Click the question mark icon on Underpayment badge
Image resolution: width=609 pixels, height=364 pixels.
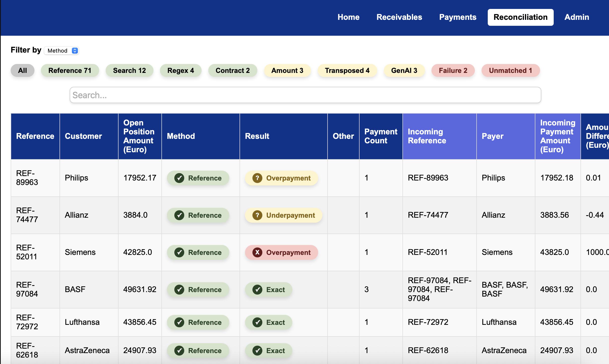point(257,215)
